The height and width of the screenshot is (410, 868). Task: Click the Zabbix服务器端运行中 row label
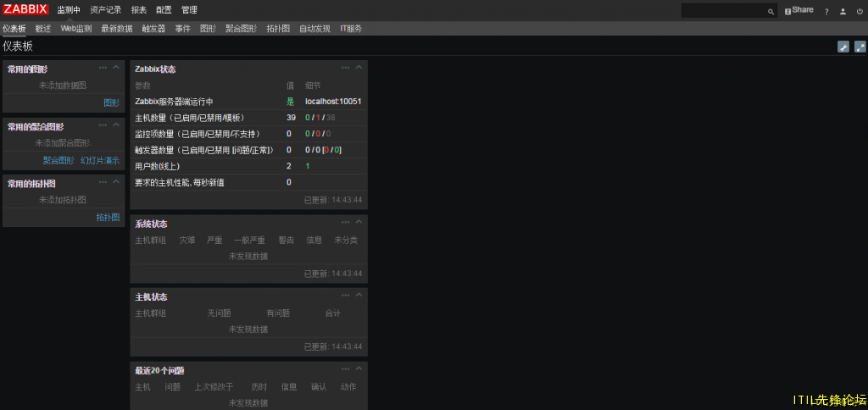tap(175, 102)
